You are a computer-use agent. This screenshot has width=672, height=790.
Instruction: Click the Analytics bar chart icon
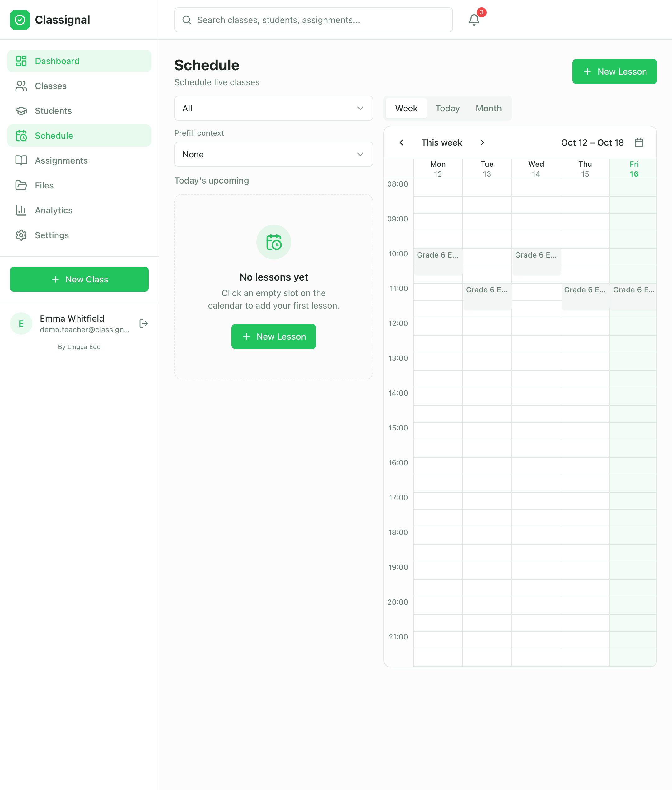[21, 210]
